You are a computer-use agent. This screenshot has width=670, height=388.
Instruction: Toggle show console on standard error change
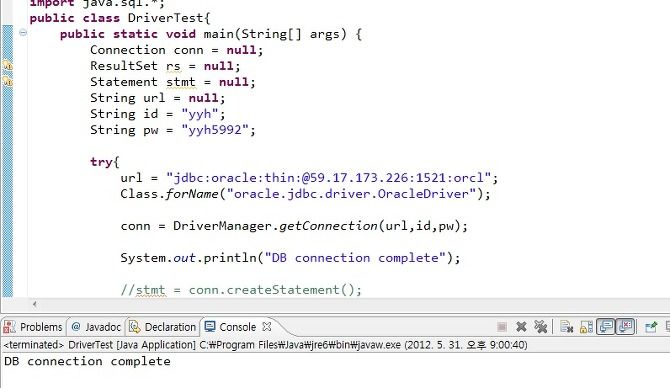point(626,327)
